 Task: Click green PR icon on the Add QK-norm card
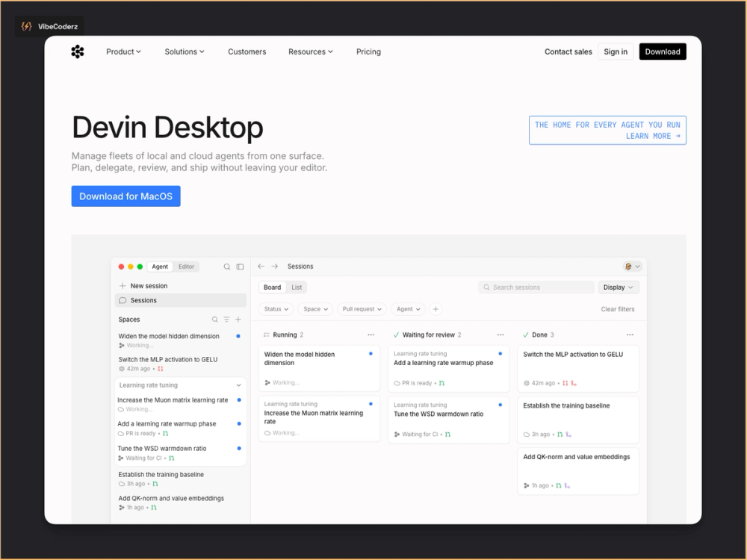coord(559,486)
